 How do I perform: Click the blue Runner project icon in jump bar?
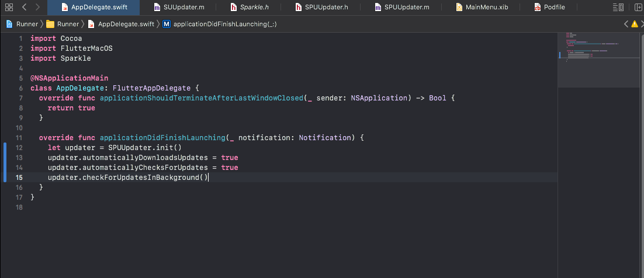[9, 24]
